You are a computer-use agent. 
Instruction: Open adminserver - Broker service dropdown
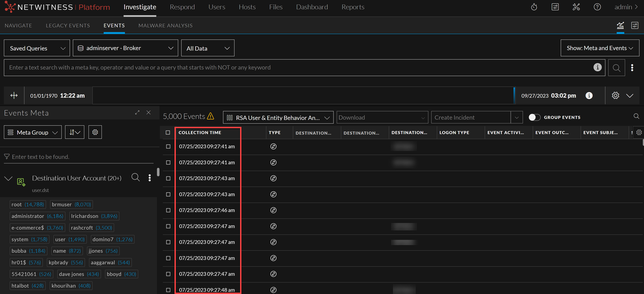click(x=125, y=48)
